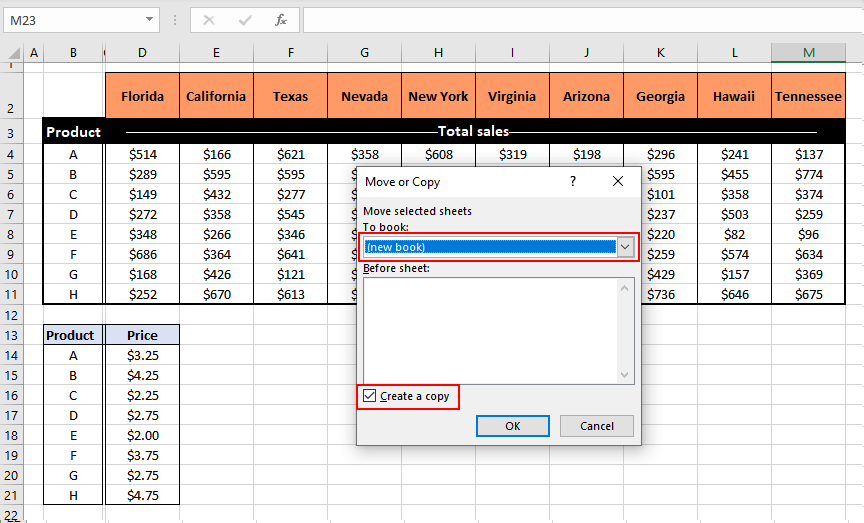The image size is (864, 523).
Task: Click the $3.75 price cell
Action: [x=142, y=455]
